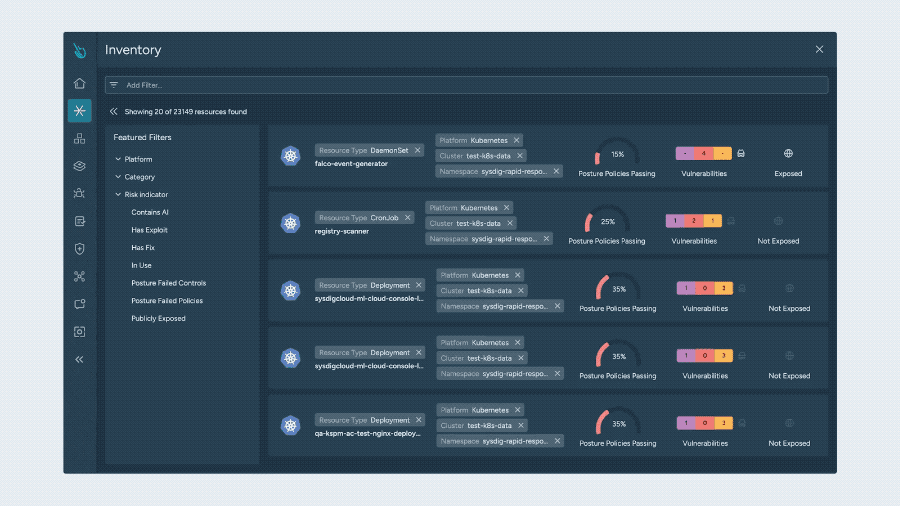
Task: Open the network graph sidebar icon
Action: pyautogui.click(x=79, y=277)
